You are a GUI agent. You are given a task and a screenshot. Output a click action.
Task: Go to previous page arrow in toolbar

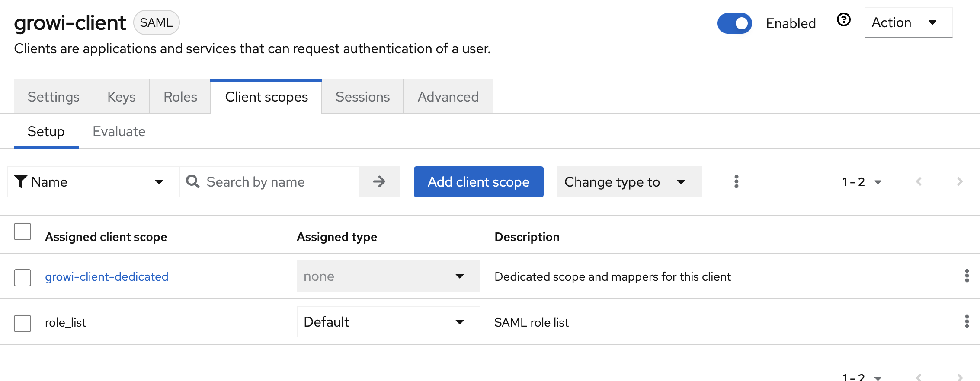click(919, 181)
